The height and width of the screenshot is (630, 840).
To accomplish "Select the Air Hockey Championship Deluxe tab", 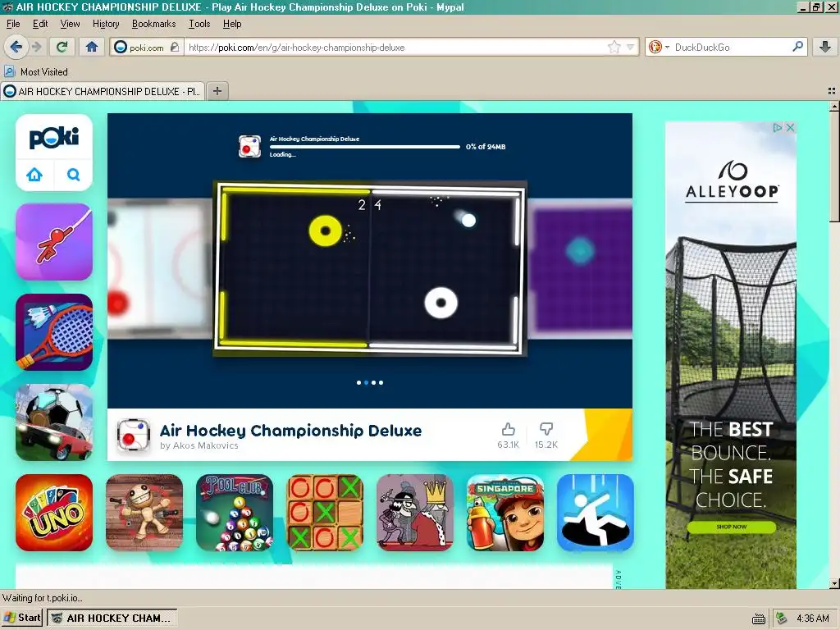I will click(103, 91).
